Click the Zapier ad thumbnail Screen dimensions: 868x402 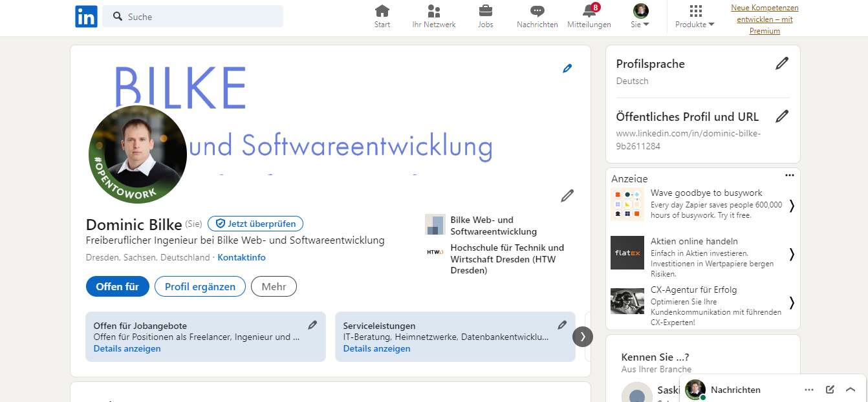[627, 204]
